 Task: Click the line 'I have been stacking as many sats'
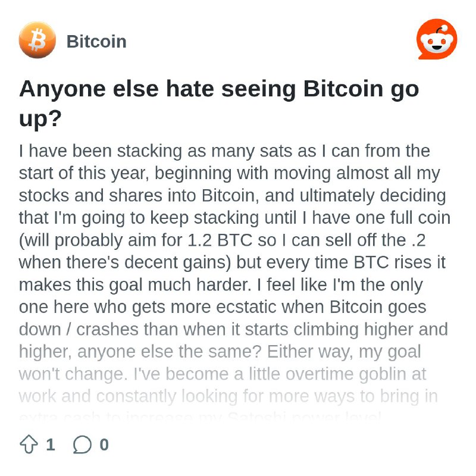(224, 151)
